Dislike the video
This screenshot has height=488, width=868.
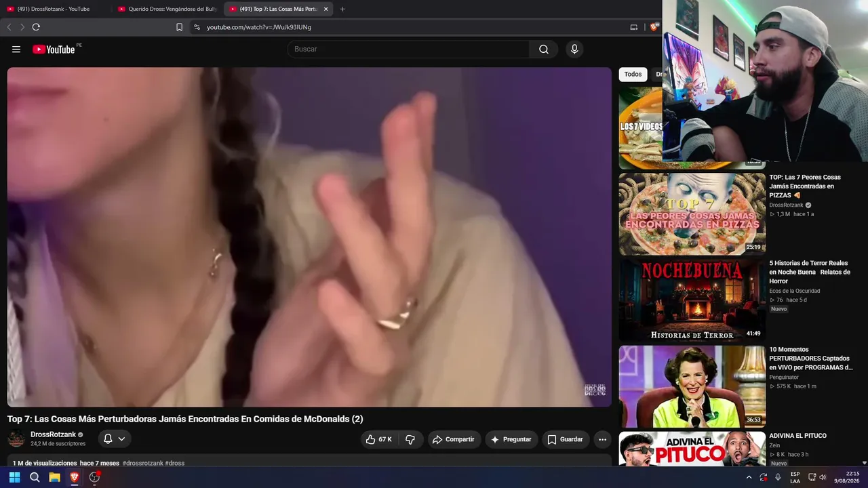410,439
